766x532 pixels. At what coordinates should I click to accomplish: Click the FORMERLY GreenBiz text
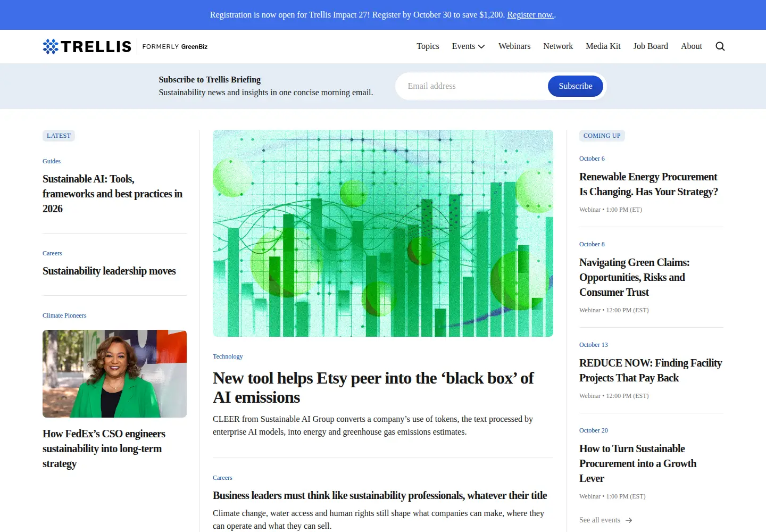(175, 47)
